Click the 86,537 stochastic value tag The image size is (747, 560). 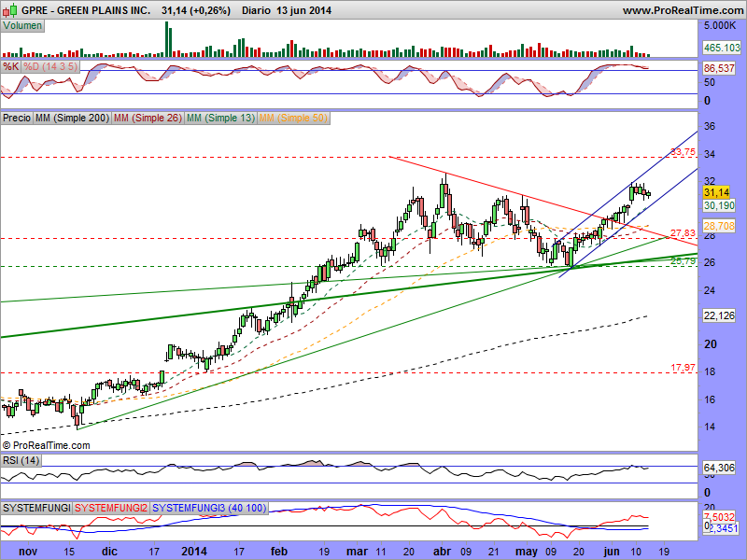coord(719,68)
